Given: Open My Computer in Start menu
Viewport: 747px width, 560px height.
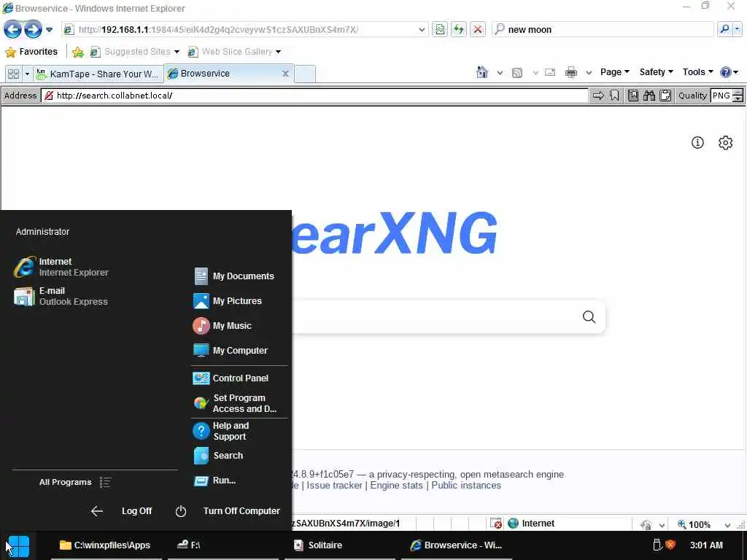Looking at the screenshot, I should pos(231,351).
